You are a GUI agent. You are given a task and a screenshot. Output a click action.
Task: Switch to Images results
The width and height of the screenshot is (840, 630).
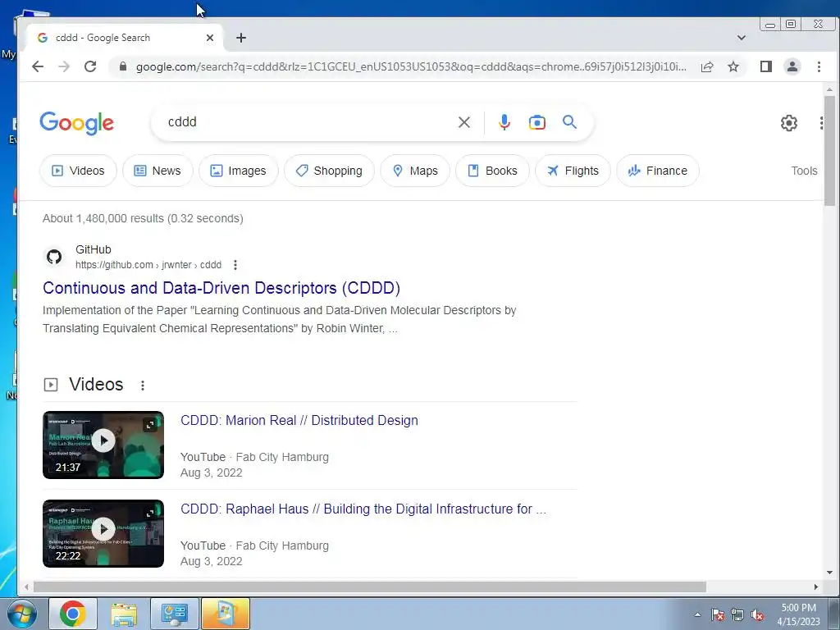pos(239,171)
